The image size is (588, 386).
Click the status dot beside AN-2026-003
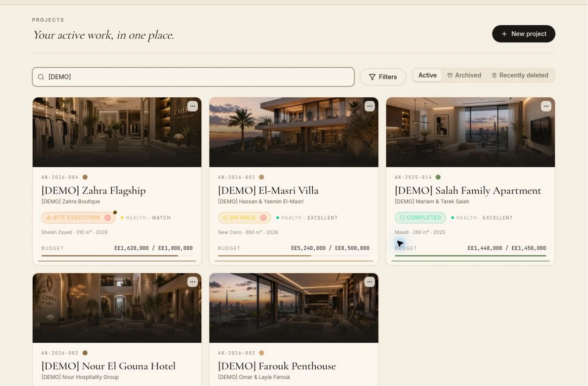click(261, 353)
